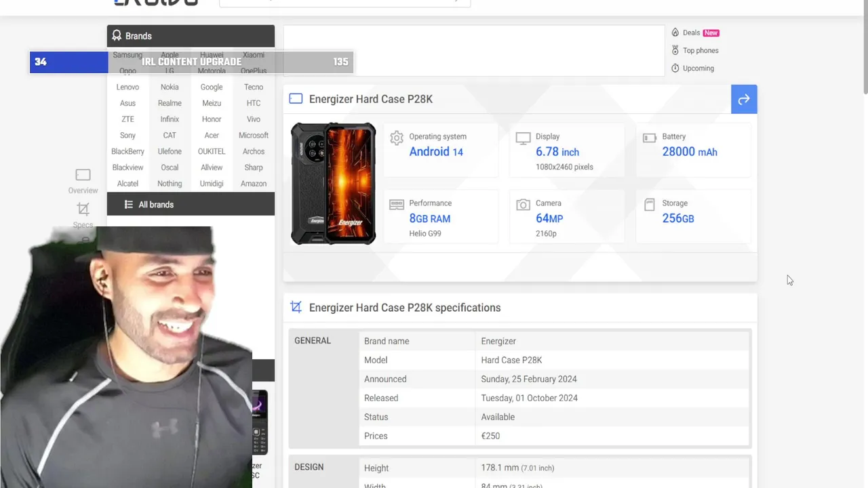Select the Alcatel brand
Screen dimensions: 868x488
pyautogui.click(x=127, y=184)
